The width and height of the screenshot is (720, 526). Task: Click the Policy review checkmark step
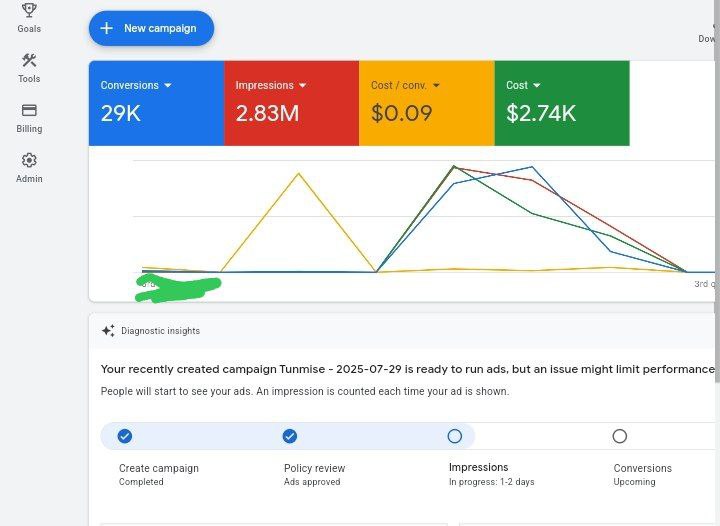(x=290, y=436)
